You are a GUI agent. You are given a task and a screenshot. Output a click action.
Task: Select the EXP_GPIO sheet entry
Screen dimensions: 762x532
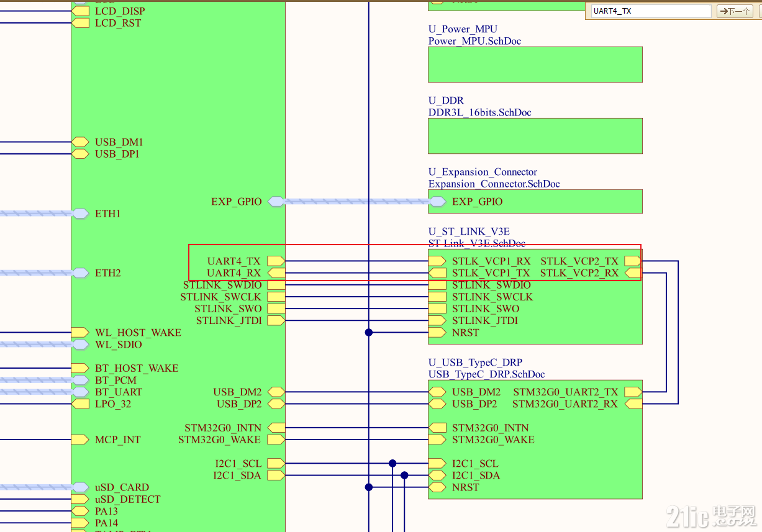pos(437,201)
